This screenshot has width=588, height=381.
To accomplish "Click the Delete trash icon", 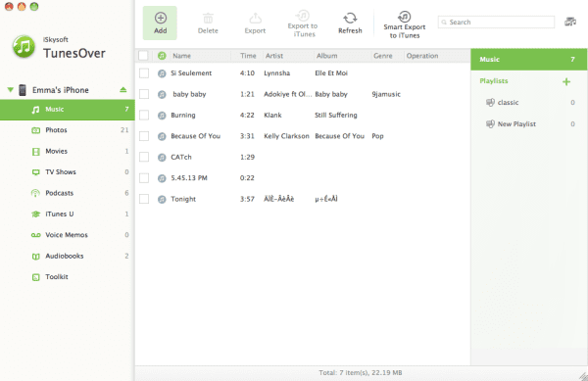I will pyautogui.click(x=208, y=18).
